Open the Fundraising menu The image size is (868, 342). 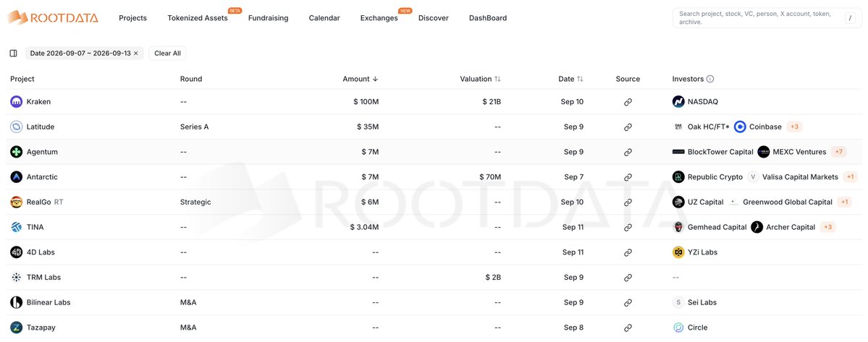point(268,18)
